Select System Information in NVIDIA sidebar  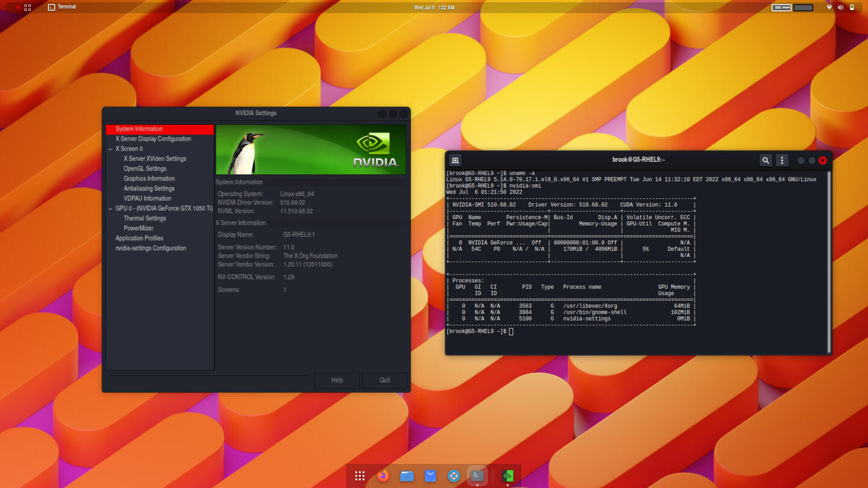click(x=160, y=129)
